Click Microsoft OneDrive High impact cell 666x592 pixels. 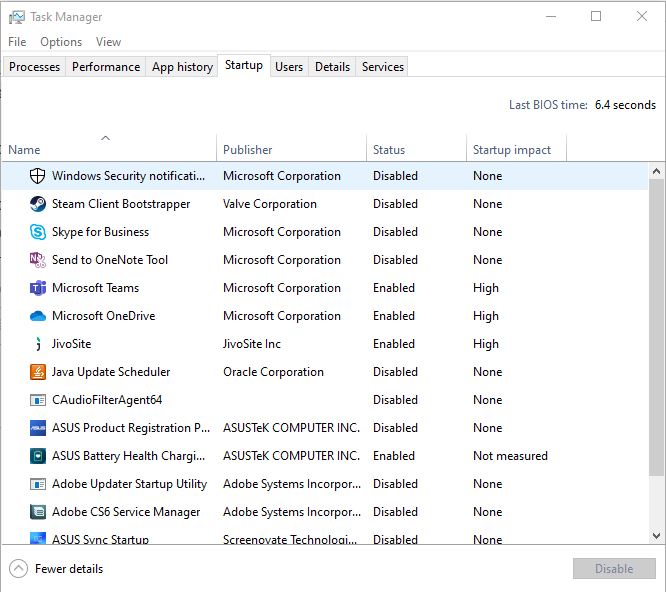pos(486,316)
